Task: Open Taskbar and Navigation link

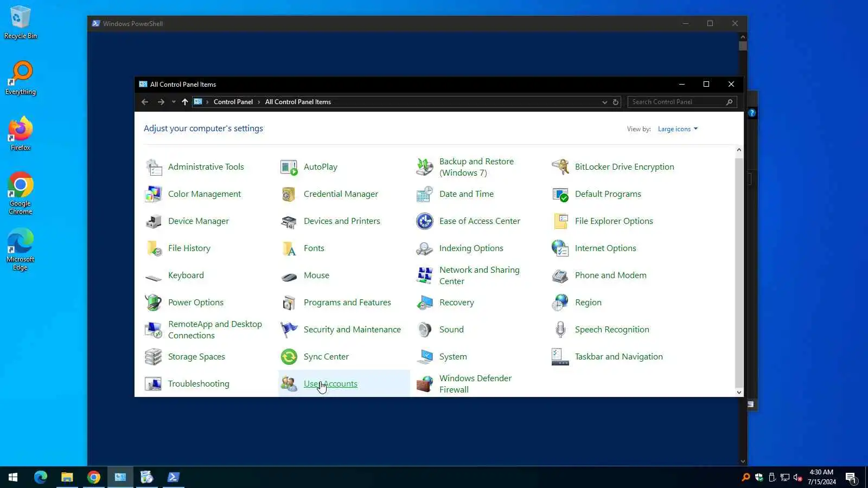Action: pos(619,357)
